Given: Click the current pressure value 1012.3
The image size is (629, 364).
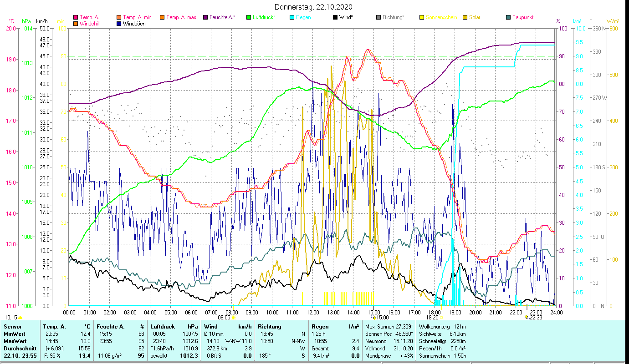Looking at the screenshot, I should coord(189,355).
